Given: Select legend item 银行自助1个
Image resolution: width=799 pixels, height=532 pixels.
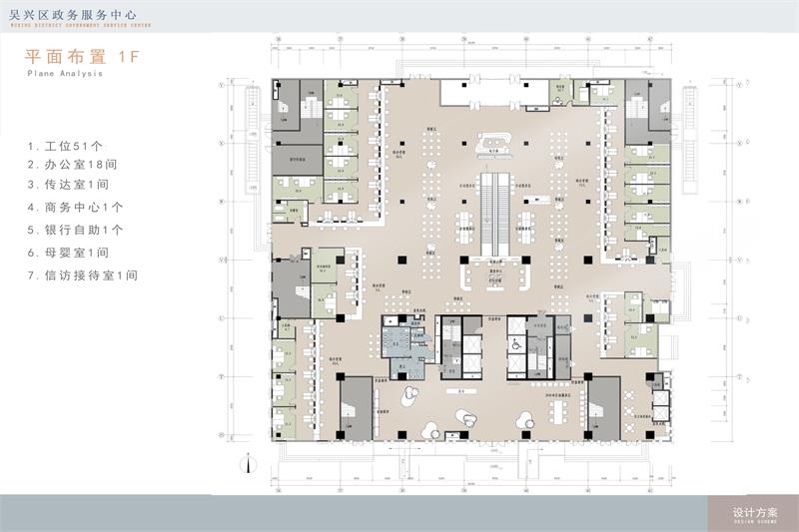Looking at the screenshot, I should (77, 229).
